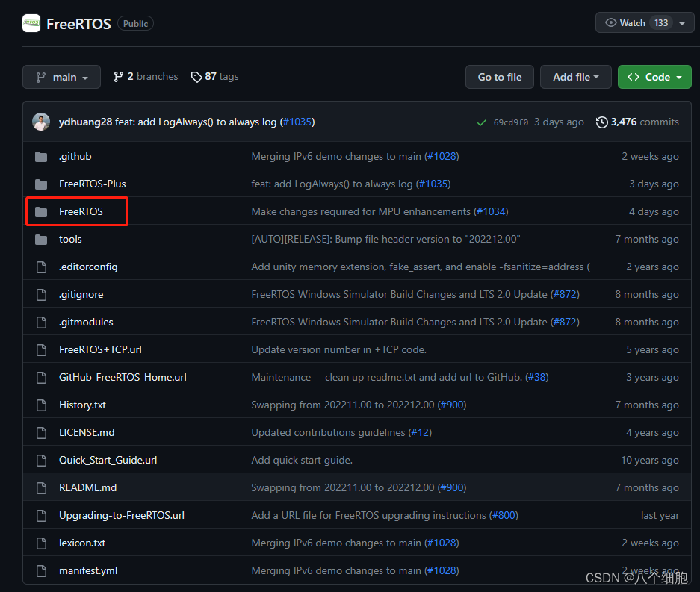Click the FreeRTOS repository logo avatar
The width and height of the screenshot is (700, 592).
point(31,23)
